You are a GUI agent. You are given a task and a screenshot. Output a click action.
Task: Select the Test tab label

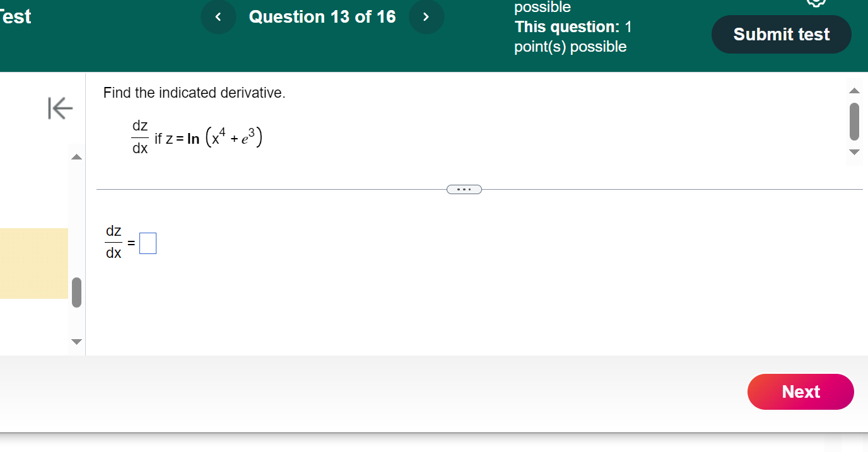pos(15,17)
